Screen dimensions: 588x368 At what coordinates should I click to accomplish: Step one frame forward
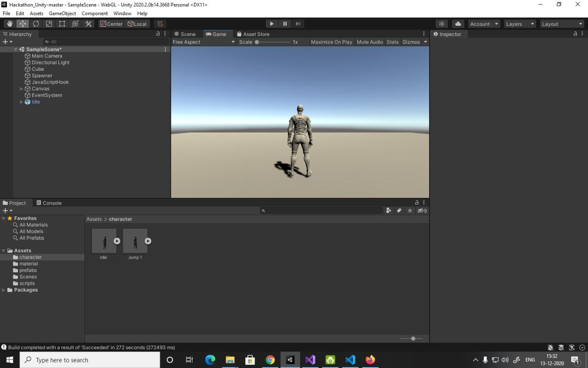pyautogui.click(x=298, y=24)
